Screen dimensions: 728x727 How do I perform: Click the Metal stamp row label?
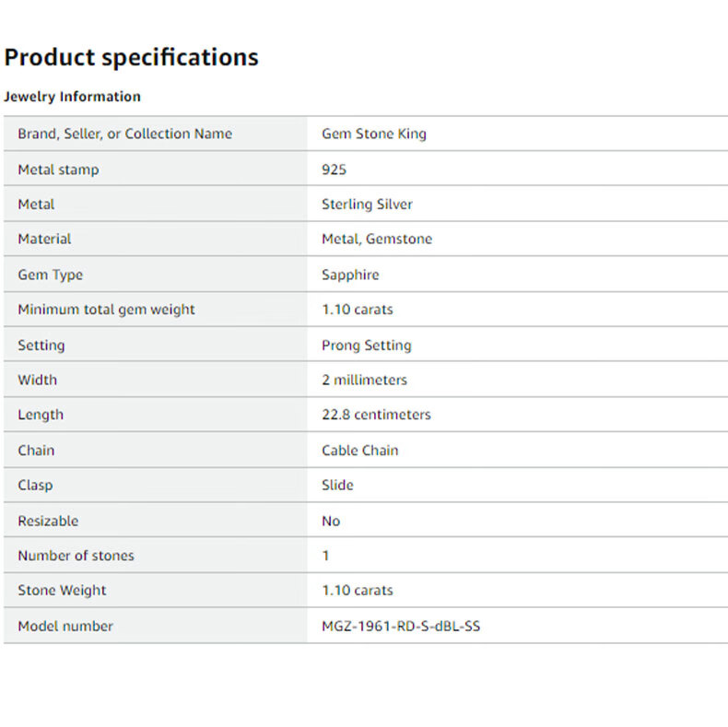tap(58, 170)
